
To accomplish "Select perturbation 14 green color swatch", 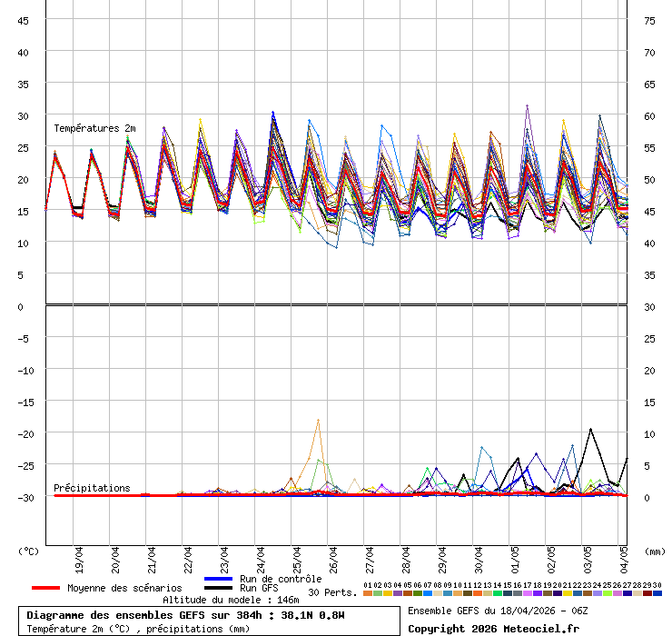I will pyautogui.click(x=498, y=593).
